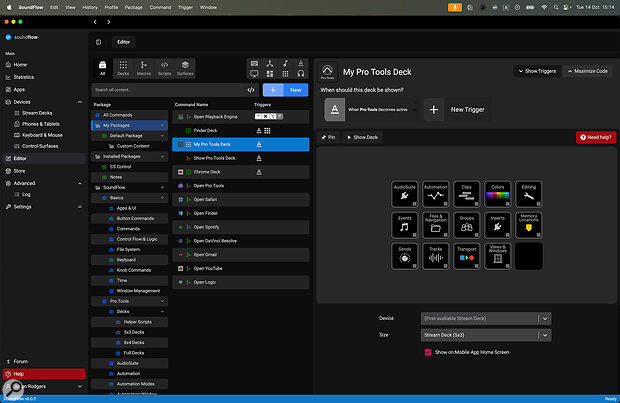Open the Colors deck button
Image resolution: width=620 pixels, height=403 pixels.
pos(497,194)
